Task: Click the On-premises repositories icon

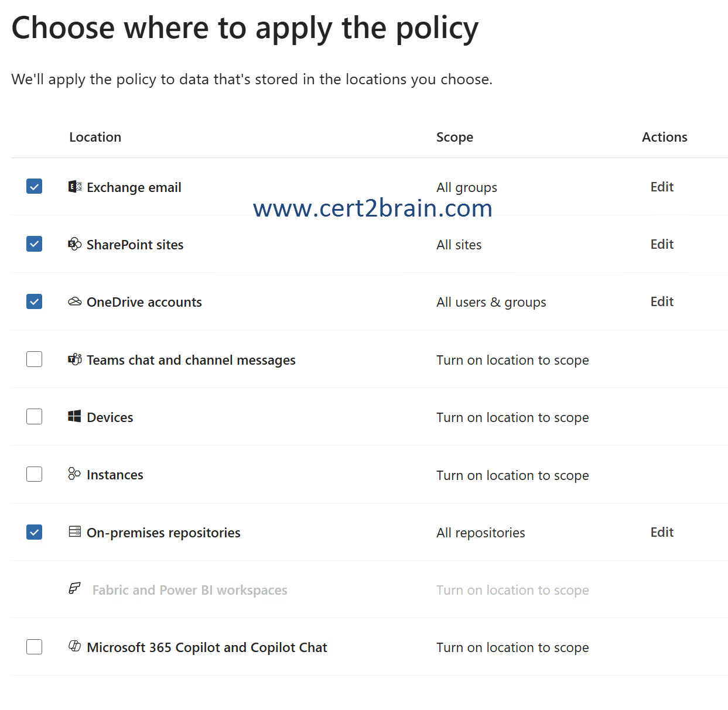Action: (74, 531)
